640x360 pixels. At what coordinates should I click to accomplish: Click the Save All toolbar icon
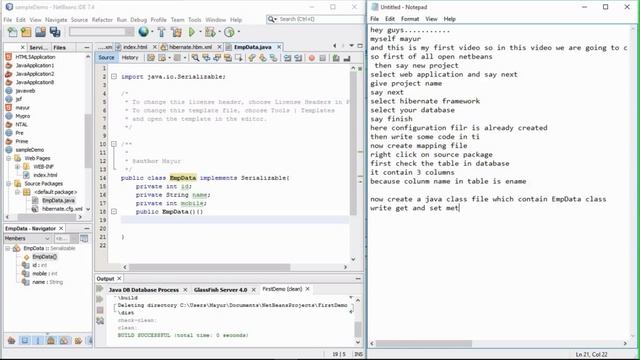click(55, 32)
